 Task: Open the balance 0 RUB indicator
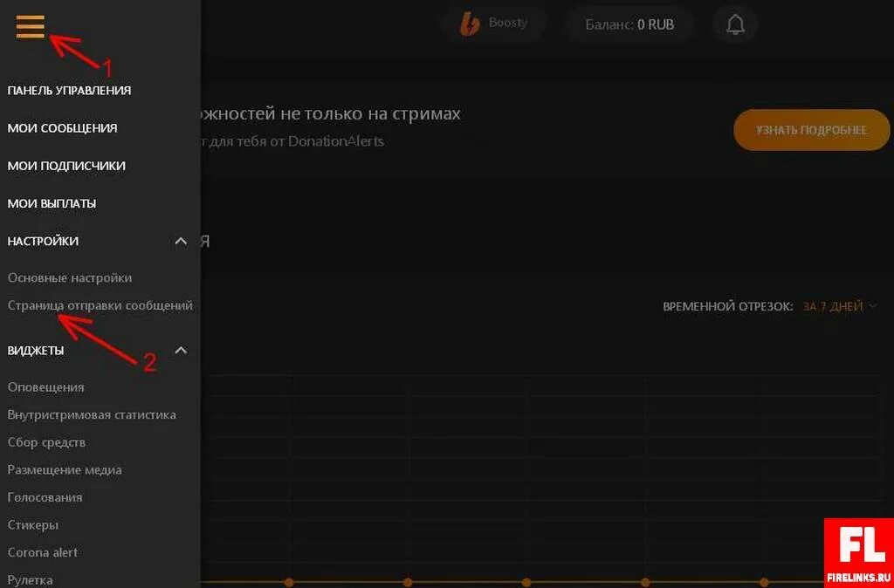coord(629,24)
